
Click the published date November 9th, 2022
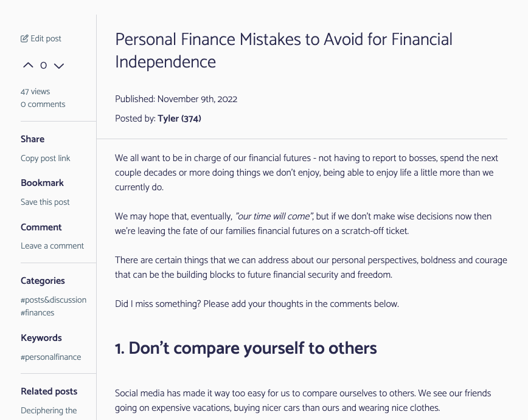pyautogui.click(x=197, y=99)
